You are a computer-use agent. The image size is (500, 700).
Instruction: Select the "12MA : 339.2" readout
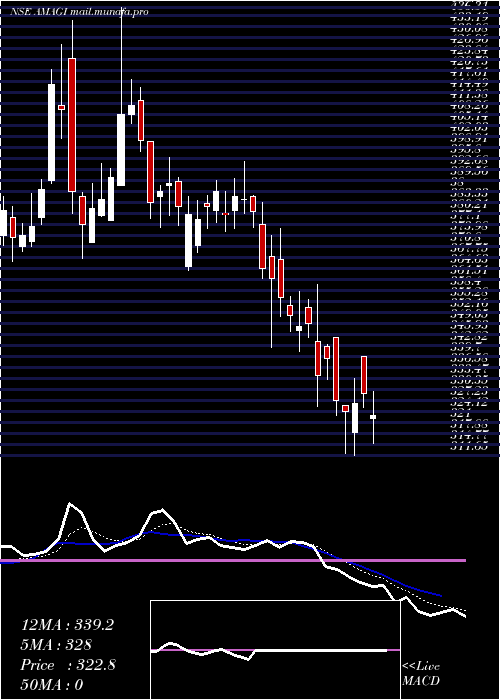[x=67, y=625]
